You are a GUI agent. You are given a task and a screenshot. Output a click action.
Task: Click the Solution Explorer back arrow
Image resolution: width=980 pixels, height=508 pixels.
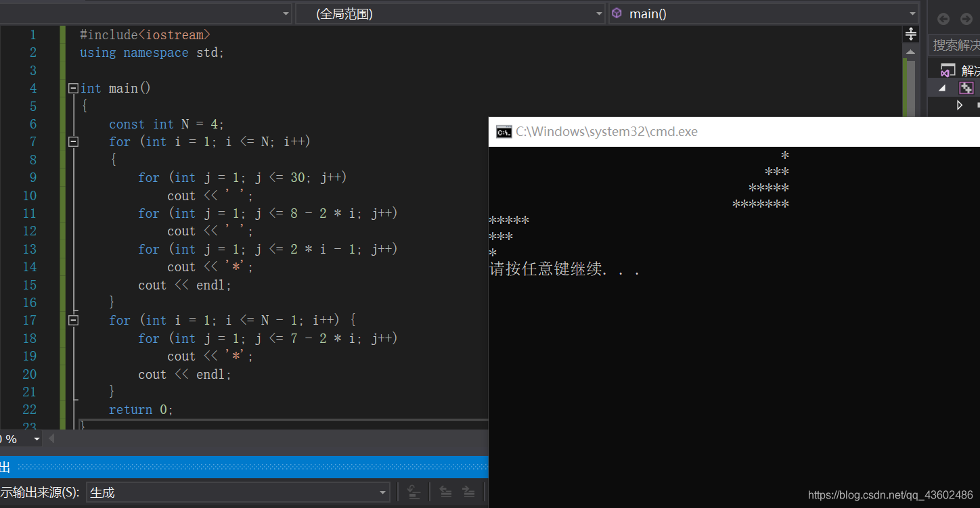943,19
